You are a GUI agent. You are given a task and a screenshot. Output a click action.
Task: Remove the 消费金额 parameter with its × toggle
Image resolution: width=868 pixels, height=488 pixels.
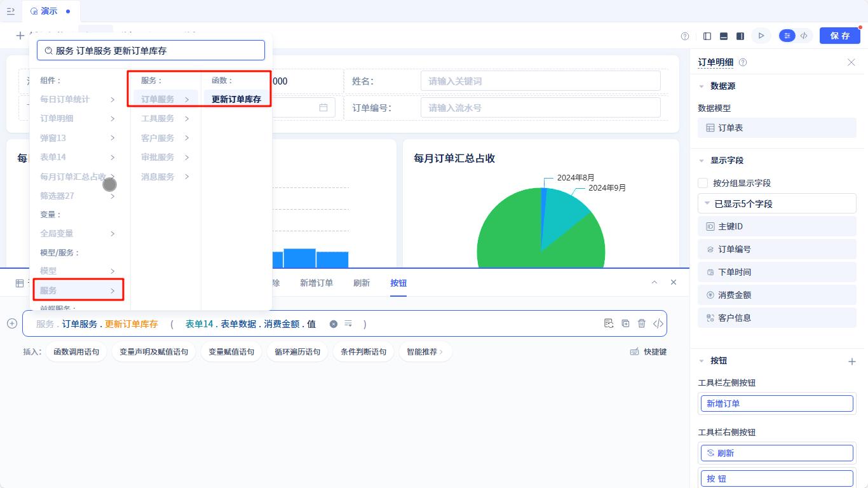[x=334, y=323]
